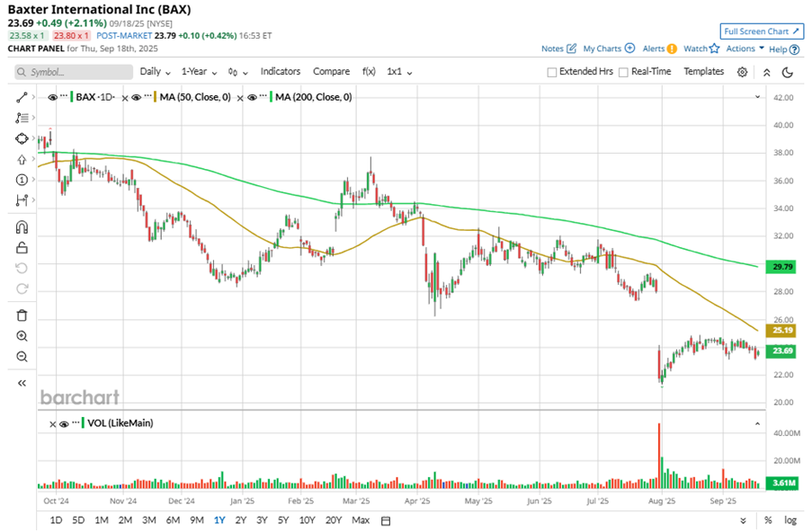This screenshot has width=812, height=532.
Task: Open the candlestick chart type dropdown
Action: point(238,73)
